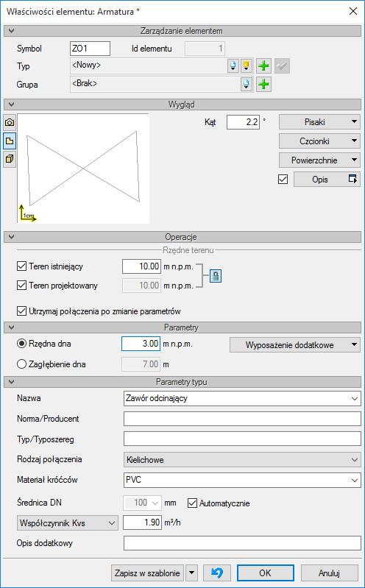
Task: Select Rzędna dna radio button
Action: pyautogui.click(x=22, y=344)
